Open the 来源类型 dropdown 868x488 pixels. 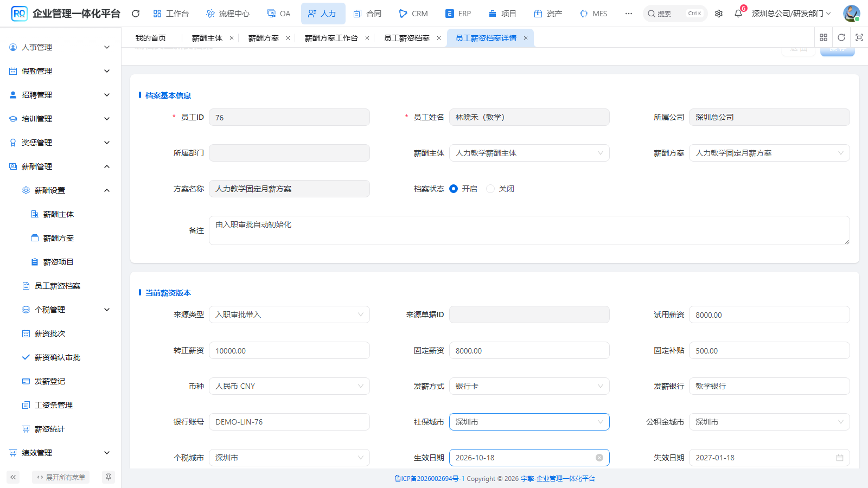pyautogui.click(x=289, y=314)
